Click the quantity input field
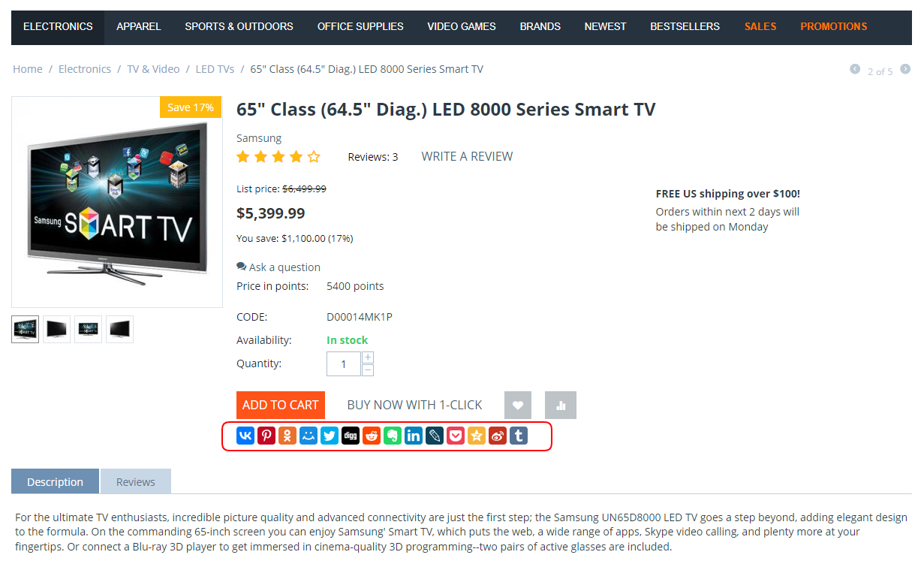The width and height of the screenshot is (924, 576). pos(344,364)
